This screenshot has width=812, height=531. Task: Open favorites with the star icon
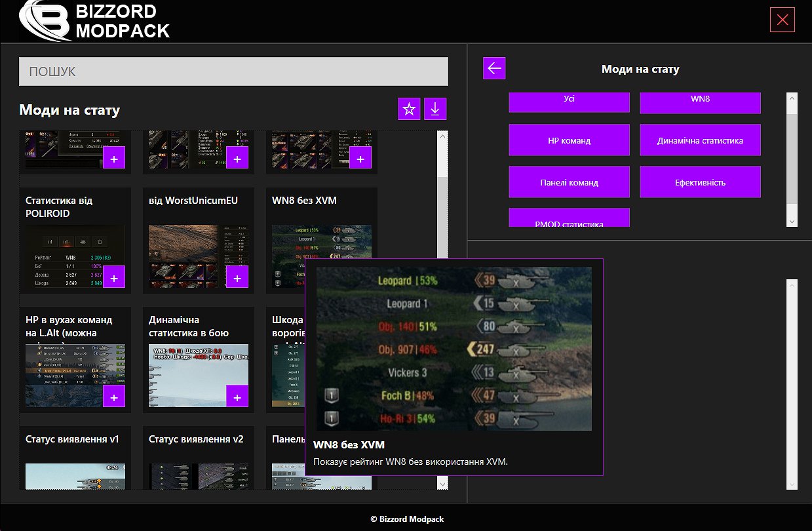click(x=409, y=109)
